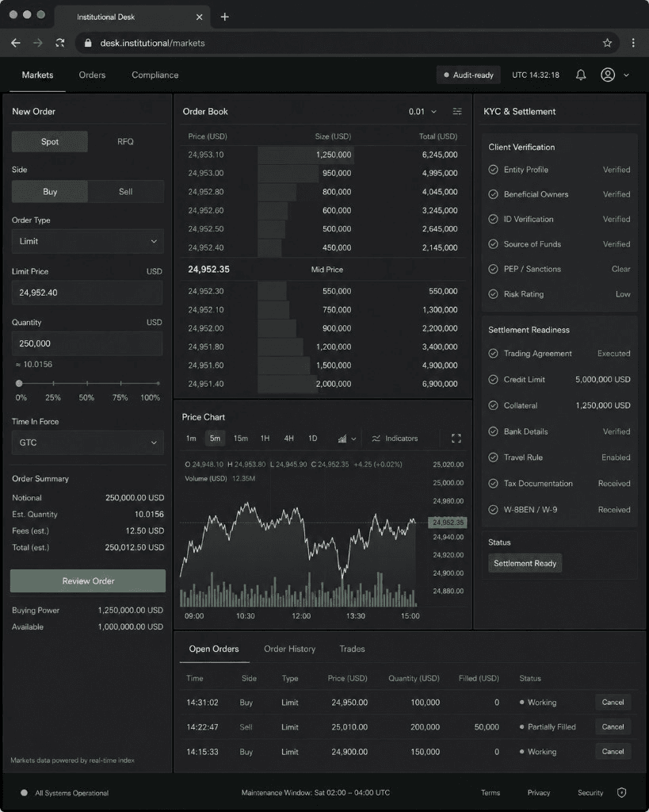
Task: Open the user account profile icon
Action: pos(608,75)
